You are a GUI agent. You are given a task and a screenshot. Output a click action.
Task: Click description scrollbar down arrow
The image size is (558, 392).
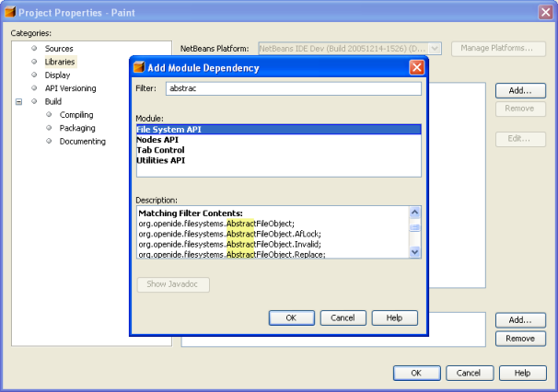point(415,252)
